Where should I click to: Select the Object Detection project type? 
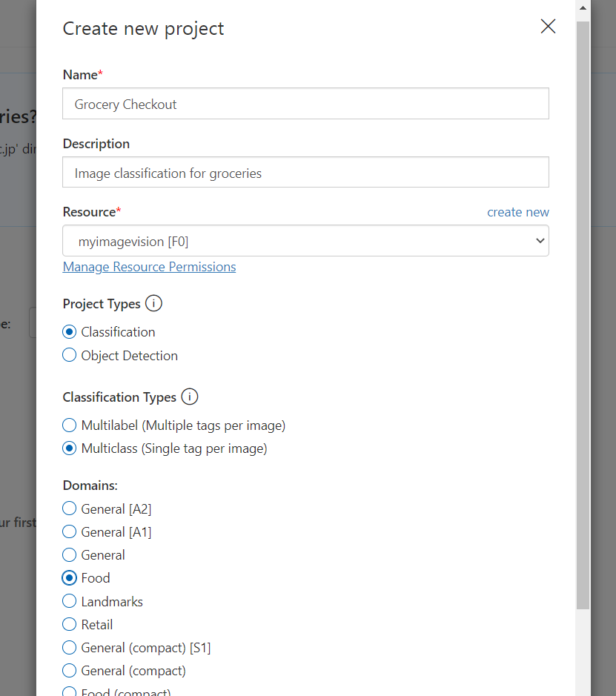(69, 355)
